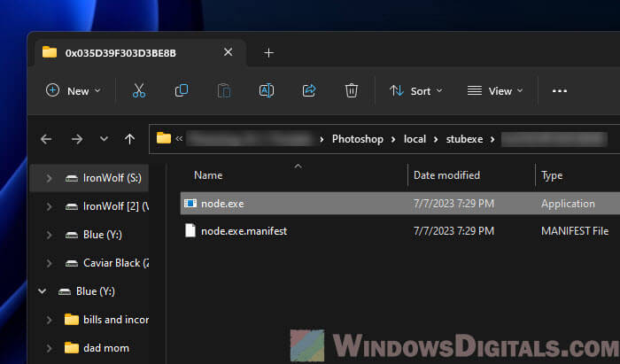Go forward with the right arrow
This screenshot has width=620, height=364.
point(77,139)
